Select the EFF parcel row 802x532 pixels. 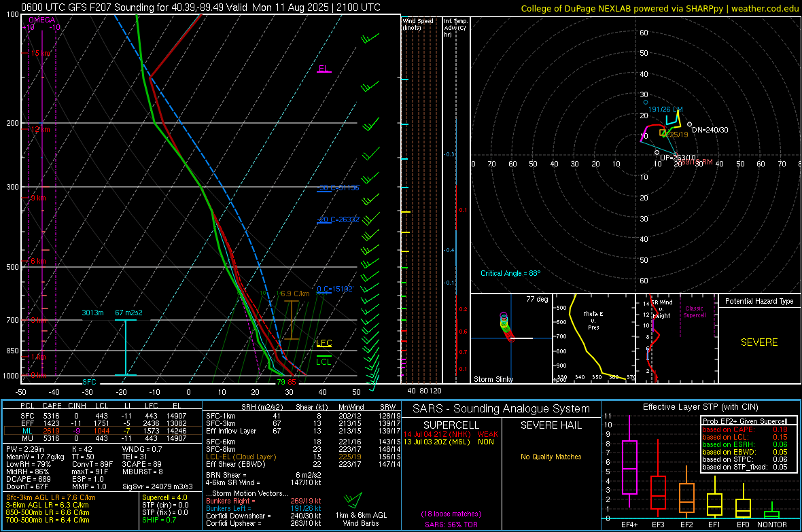[103, 423]
